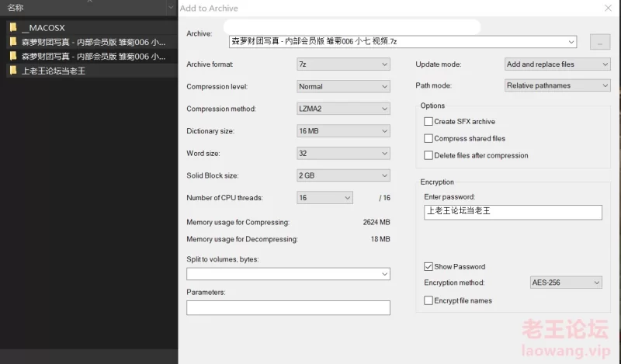This screenshot has height=364, width=621.
Task: Close the Add to Archive dialog
Action: coord(607,9)
